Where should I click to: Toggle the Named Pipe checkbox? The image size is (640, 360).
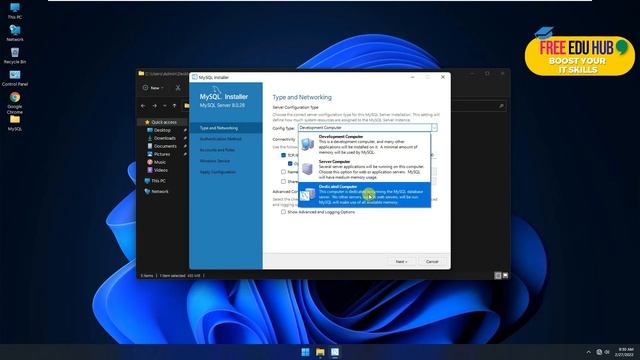click(283, 172)
